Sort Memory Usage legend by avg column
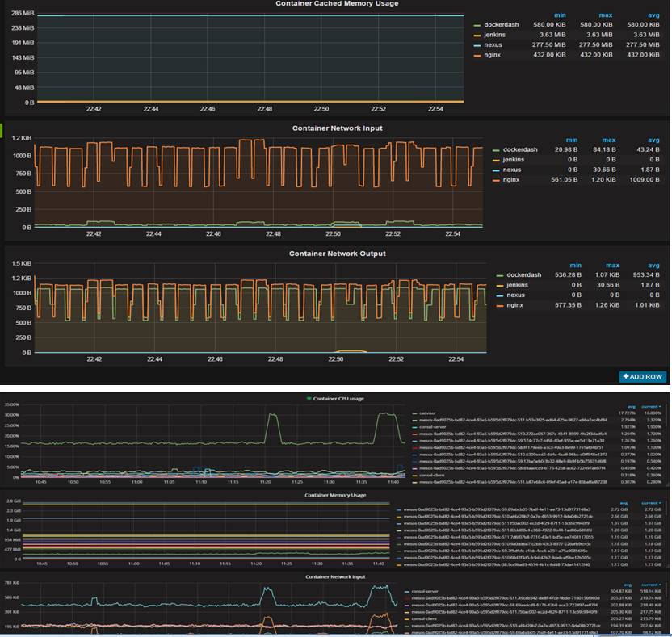Image resolution: width=672 pixels, height=637 pixels. pyautogui.click(x=624, y=503)
